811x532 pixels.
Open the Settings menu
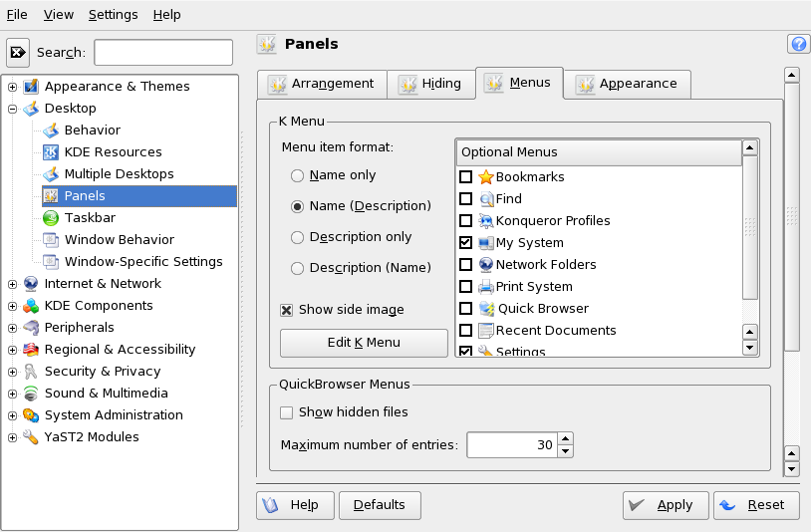click(113, 15)
